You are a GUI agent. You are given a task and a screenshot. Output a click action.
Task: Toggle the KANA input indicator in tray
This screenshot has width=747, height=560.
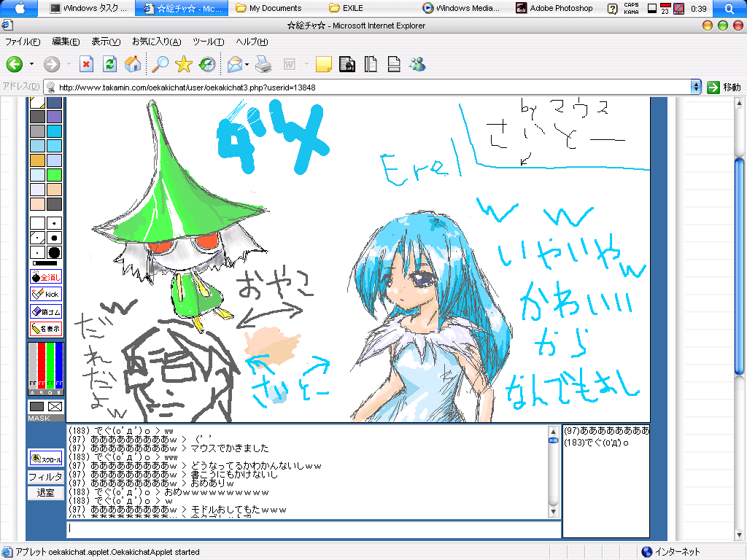click(x=631, y=12)
